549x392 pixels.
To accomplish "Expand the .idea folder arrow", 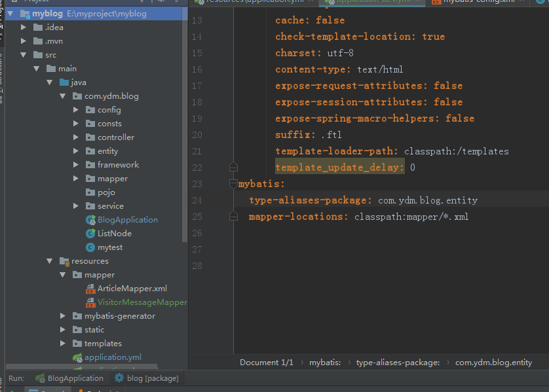I will tap(23, 27).
